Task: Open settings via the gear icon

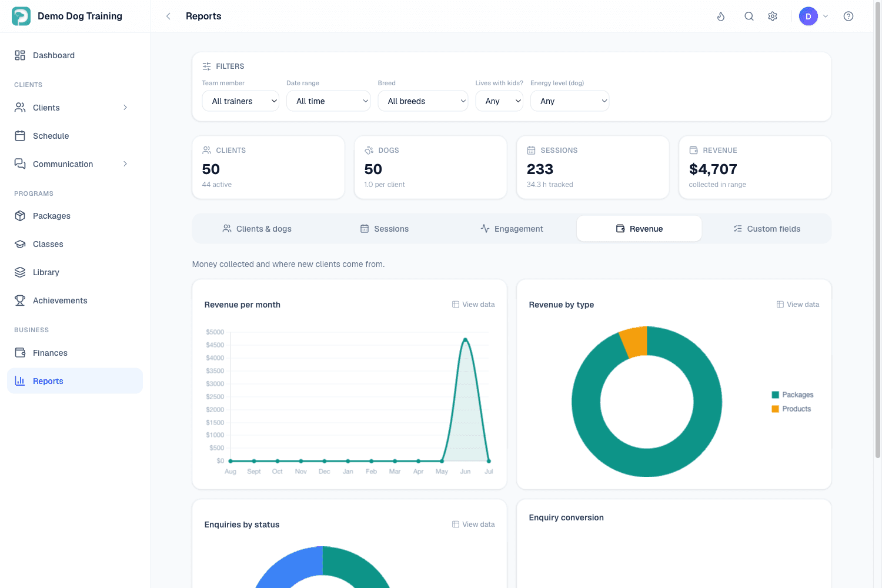Action: 773,16
